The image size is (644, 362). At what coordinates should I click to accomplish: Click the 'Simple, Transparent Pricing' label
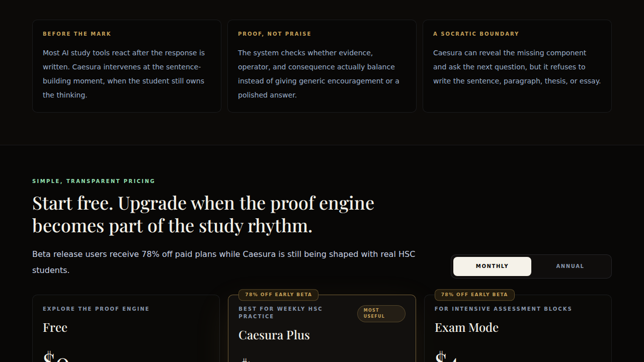pos(94,181)
